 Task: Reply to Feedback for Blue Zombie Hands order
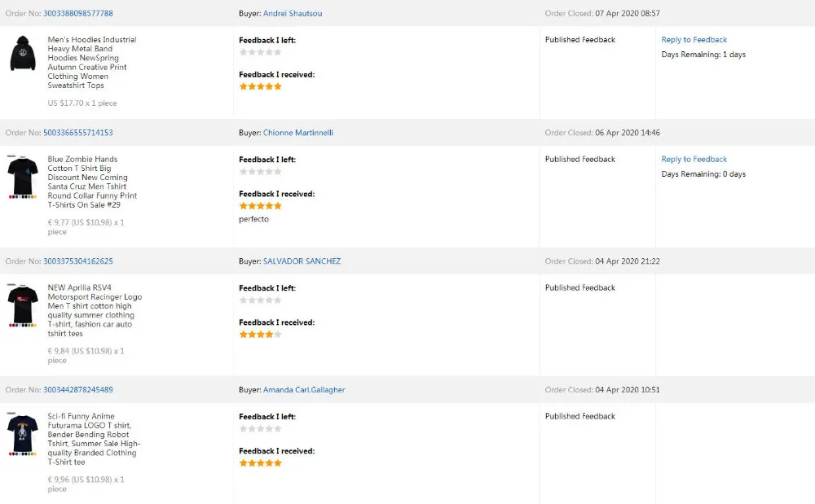(694, 160)
